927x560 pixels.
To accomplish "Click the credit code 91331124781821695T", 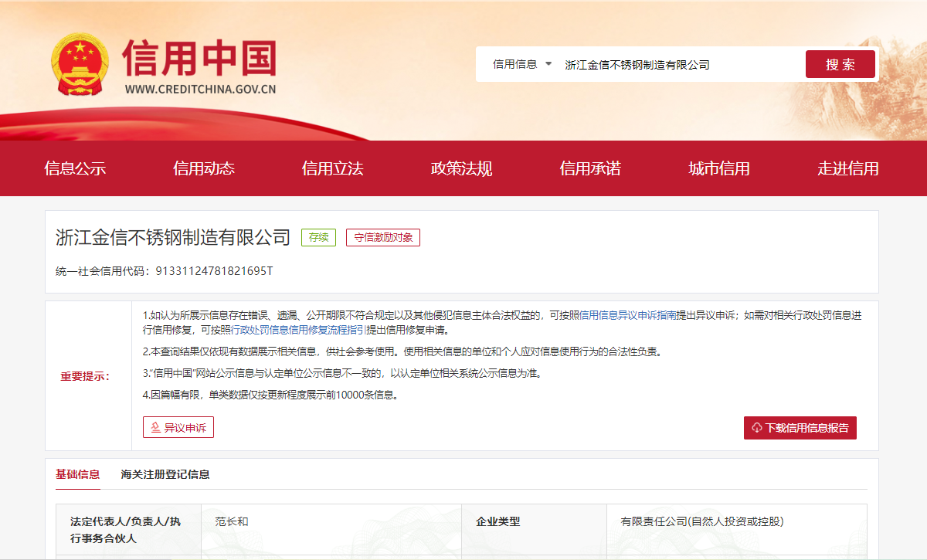I will tap(214, 271).
